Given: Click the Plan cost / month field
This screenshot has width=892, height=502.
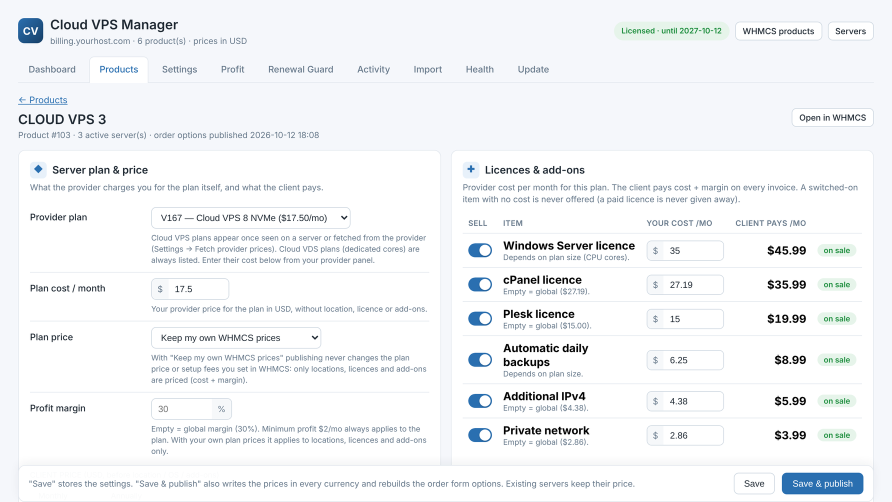Looking at the screenshot, I should [190, 289].
